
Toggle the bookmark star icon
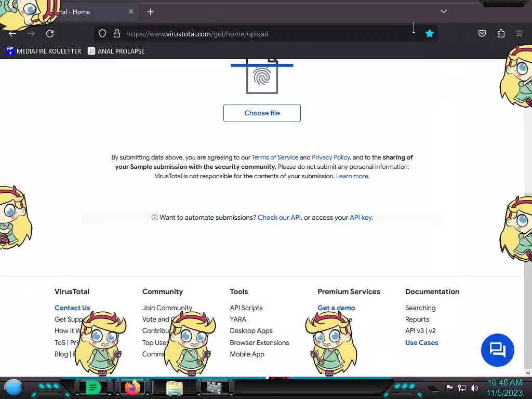pyautogui.click(x=430, y=34)
